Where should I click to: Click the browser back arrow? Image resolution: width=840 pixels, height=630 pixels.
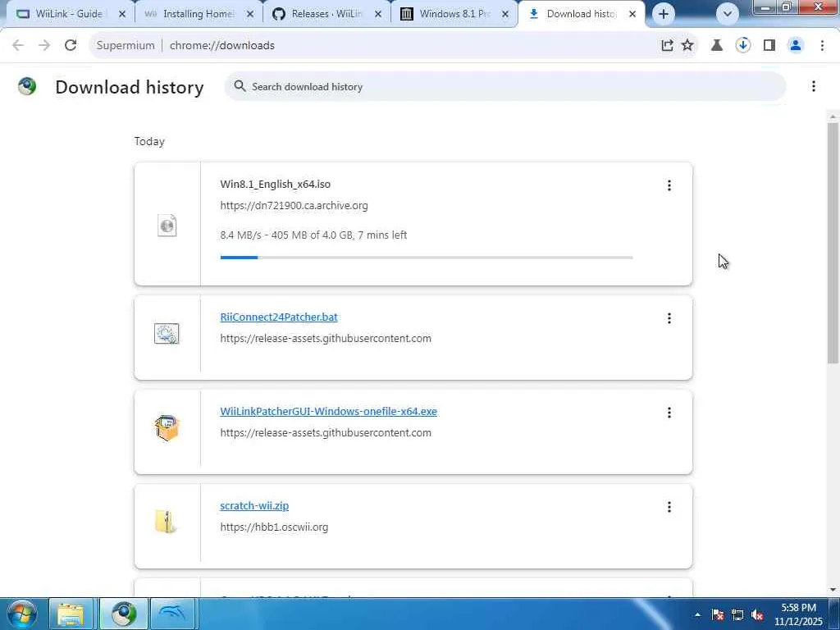(x=18, y=46)
